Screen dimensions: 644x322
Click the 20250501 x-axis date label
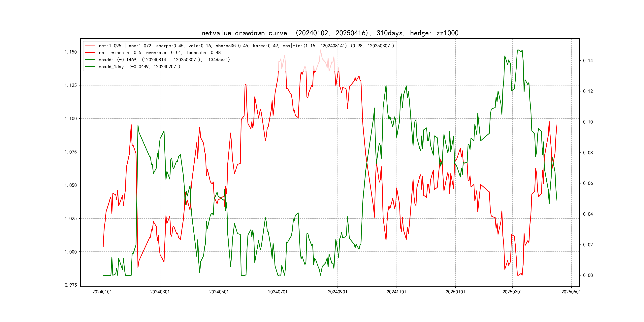(x=571, y=292)
